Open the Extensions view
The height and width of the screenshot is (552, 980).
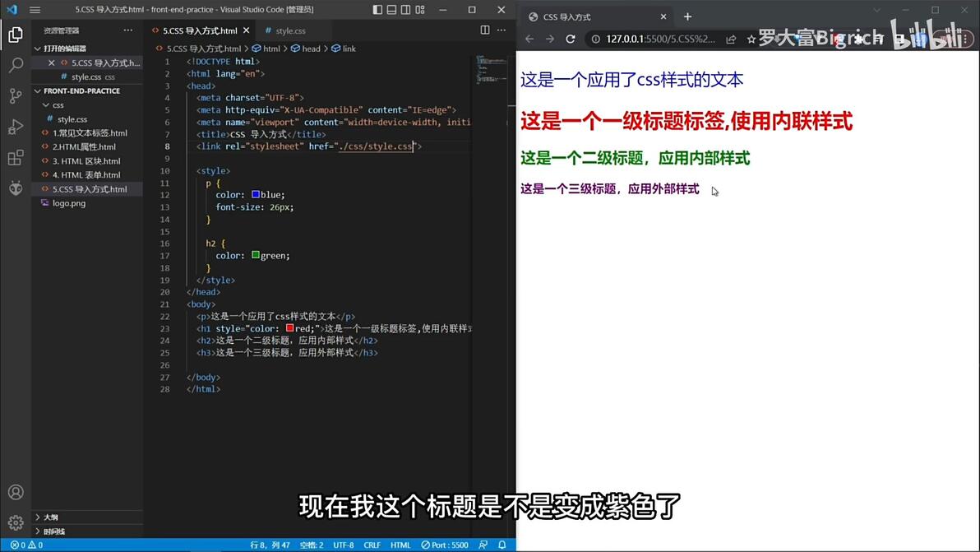point(16,157)
